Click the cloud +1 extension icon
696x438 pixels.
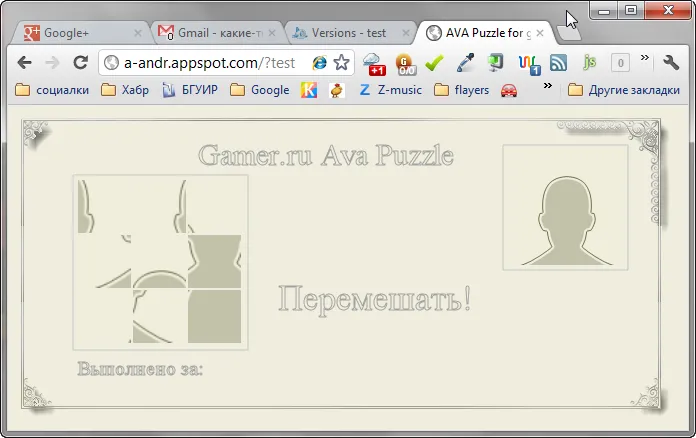(x=374, y=63)
